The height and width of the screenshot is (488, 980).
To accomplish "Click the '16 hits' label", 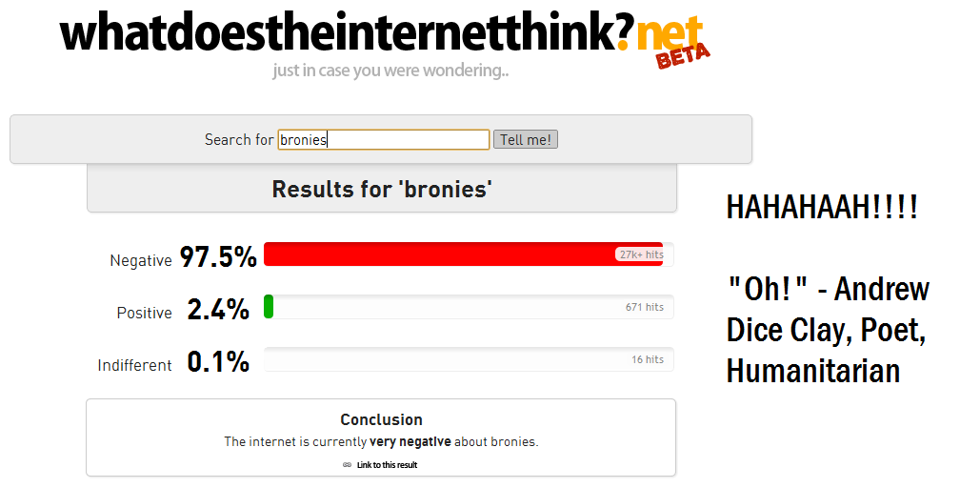I will 648,359.
